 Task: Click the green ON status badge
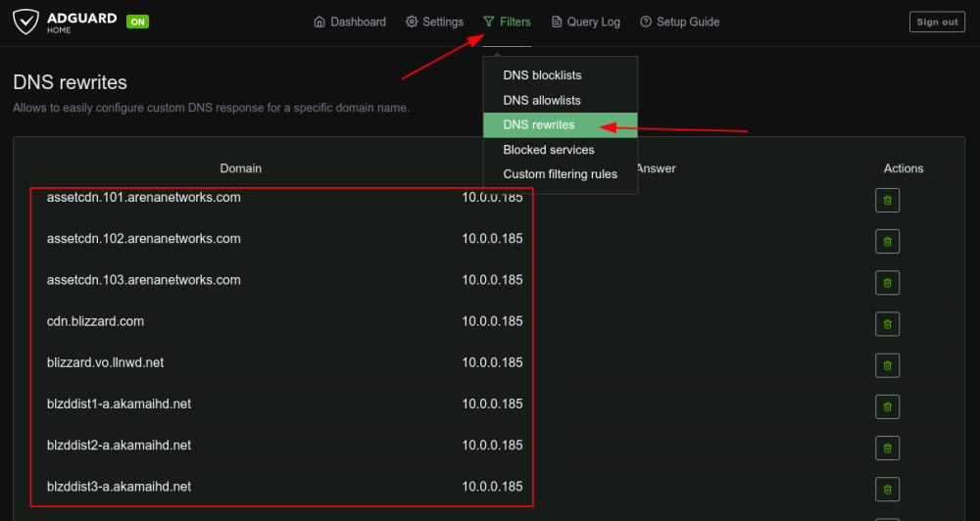coord(137,22)
